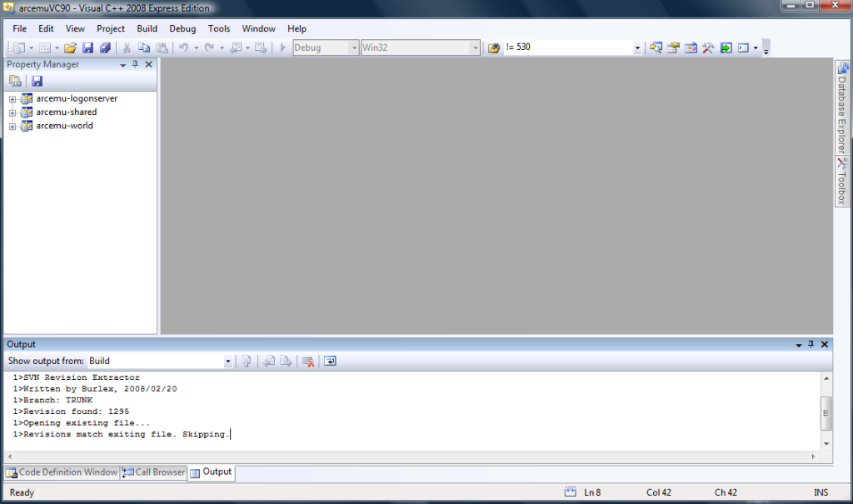Viewport: 853px width, 504px height.
Task: Click the Undo arrow icon
Action: coord(183,47)
